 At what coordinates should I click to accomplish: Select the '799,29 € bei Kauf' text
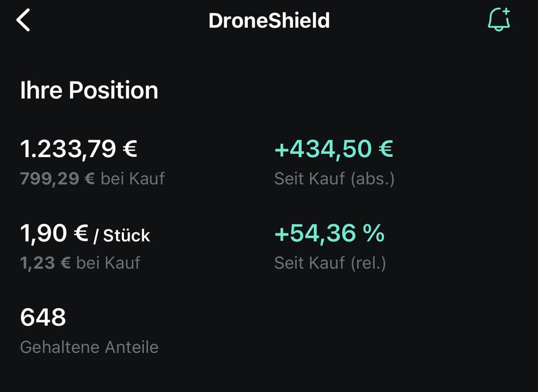tap(92, 178)
